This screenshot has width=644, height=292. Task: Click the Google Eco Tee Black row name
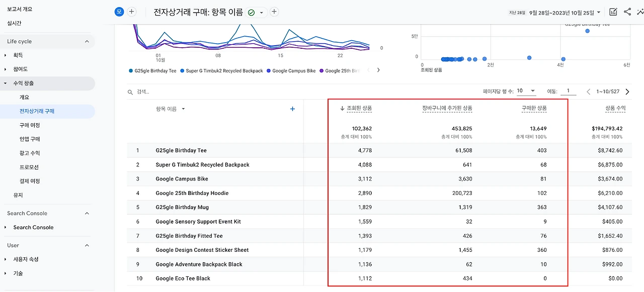pos(183,278)
